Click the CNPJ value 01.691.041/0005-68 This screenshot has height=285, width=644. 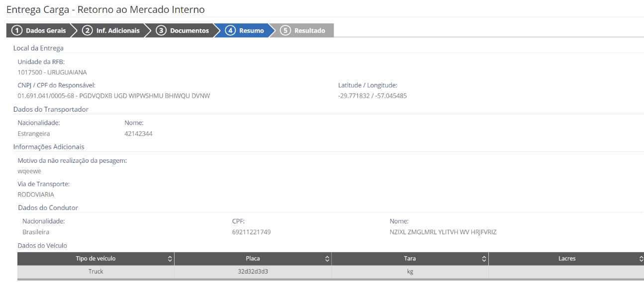(46, 96)
